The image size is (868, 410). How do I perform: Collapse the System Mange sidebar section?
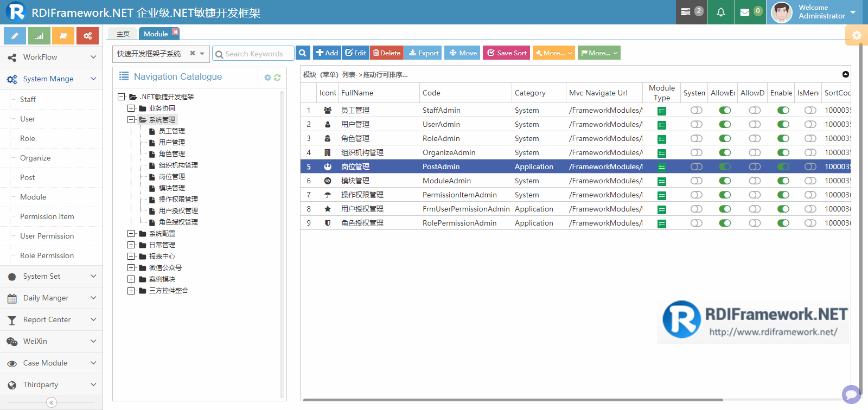[51, 79]
